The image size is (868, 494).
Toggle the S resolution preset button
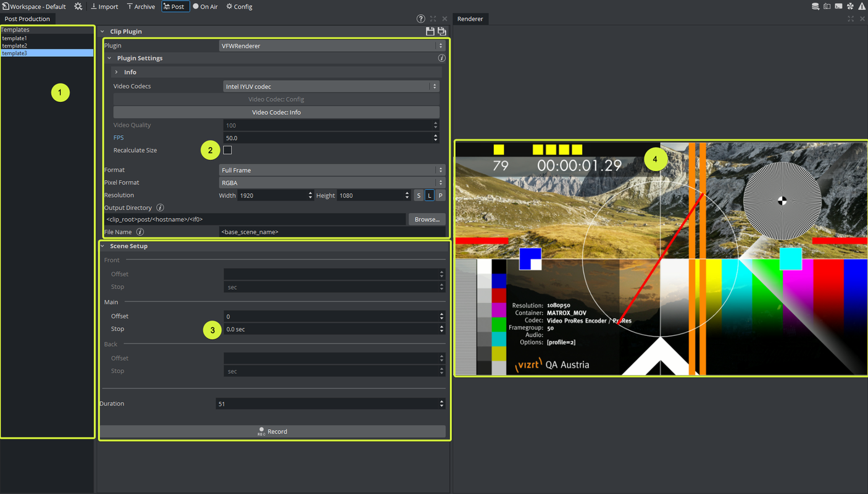(419, 196)
